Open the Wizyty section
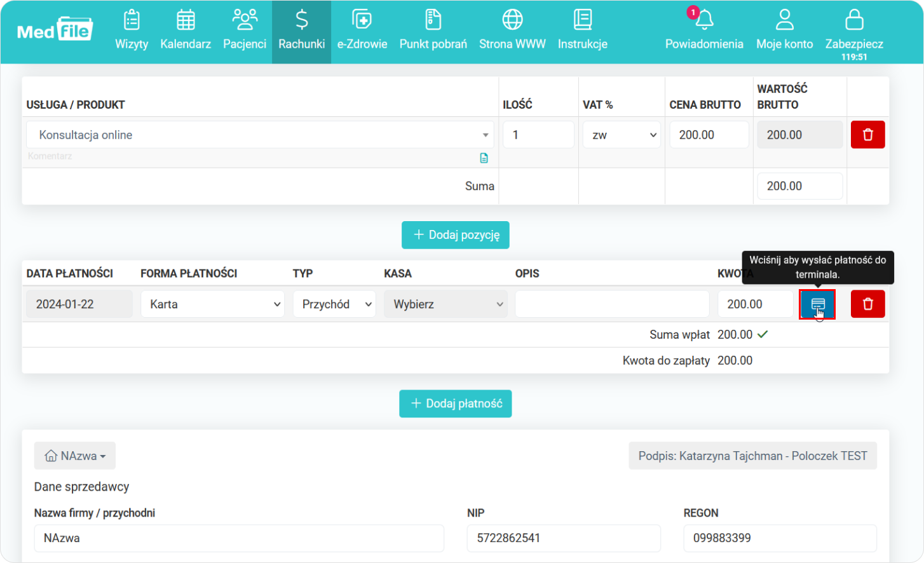This screenshot has width=924, height=563. click(x=132, y=30)
